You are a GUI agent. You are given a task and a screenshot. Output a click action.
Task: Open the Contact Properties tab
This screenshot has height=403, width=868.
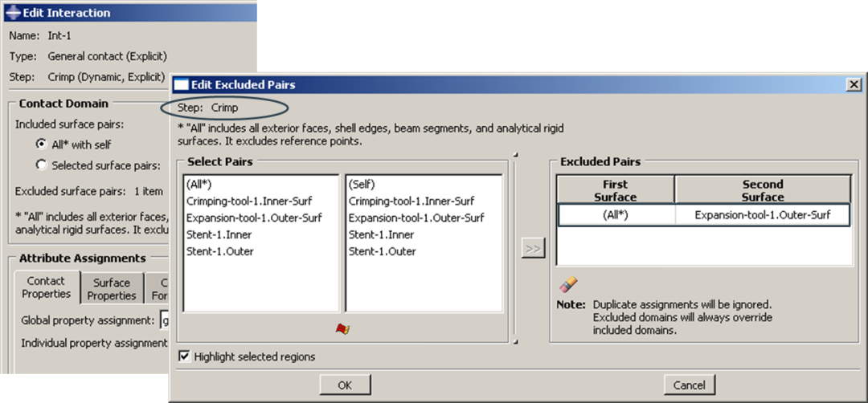(46, 287)
